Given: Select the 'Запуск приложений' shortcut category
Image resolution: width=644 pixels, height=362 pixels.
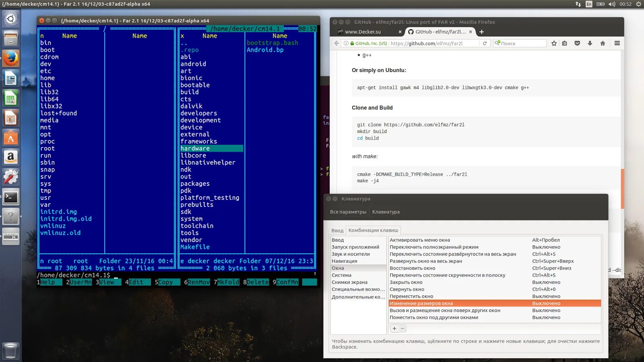Looking at the screenshot, I should (358, 247).
